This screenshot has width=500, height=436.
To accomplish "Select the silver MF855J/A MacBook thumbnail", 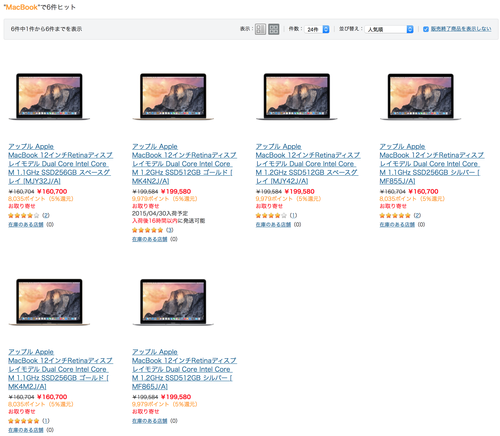I will tap(421, 96).
